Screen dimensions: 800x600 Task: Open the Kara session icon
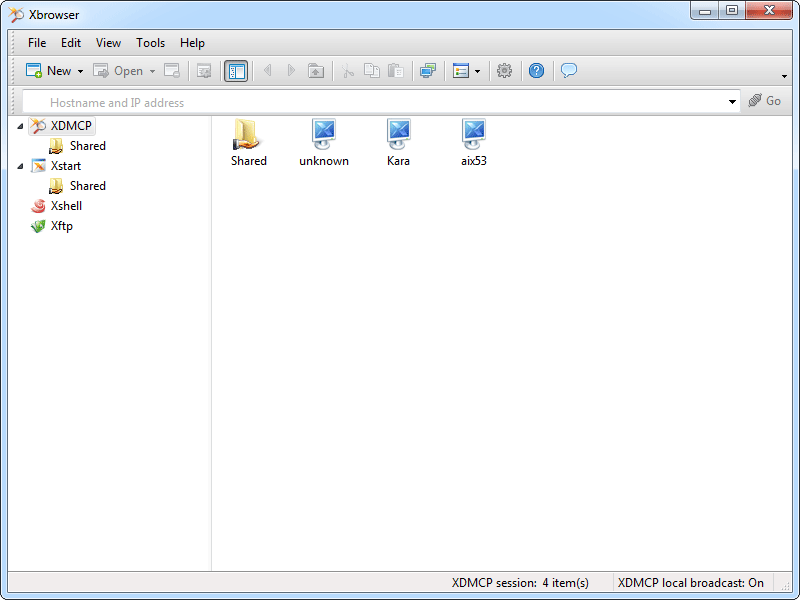point(398,140)
